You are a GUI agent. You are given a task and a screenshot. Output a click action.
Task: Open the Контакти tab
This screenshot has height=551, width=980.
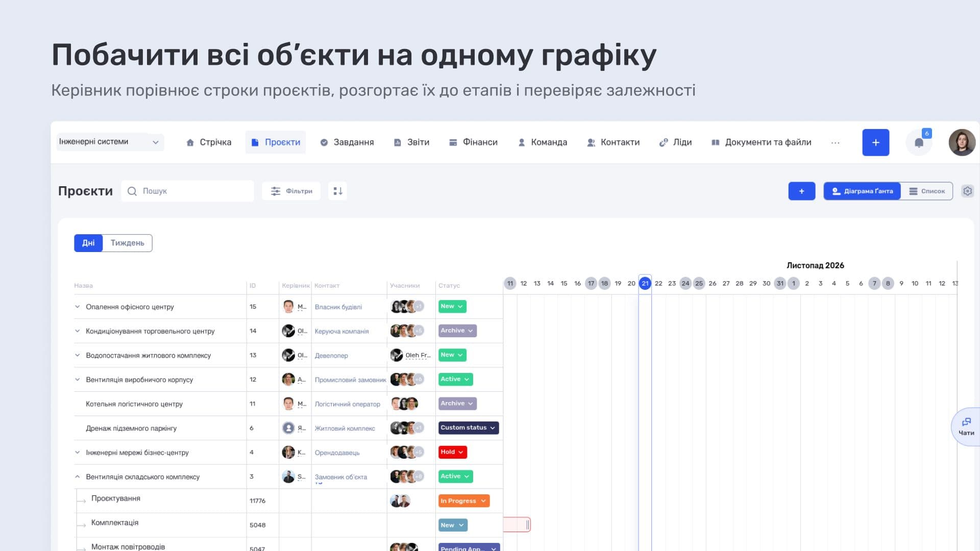click(613, 142)
